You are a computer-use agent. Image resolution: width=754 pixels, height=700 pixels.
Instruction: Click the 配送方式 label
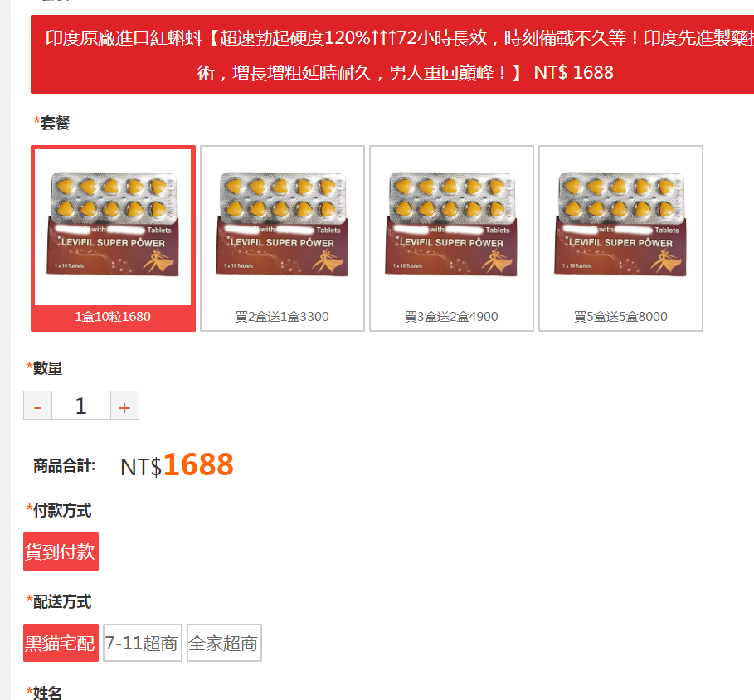59,601
